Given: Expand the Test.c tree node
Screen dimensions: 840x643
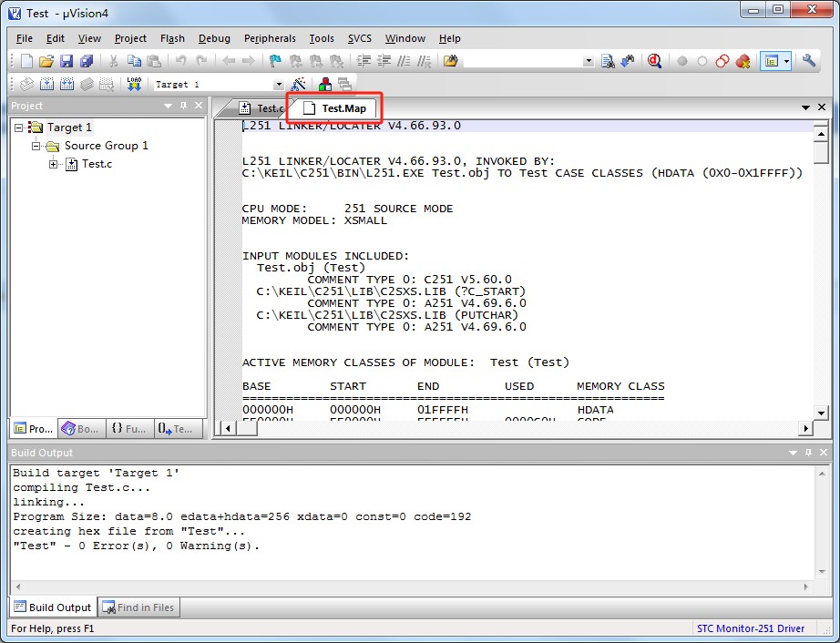Looking at the screenshot, I should (53, 164).
